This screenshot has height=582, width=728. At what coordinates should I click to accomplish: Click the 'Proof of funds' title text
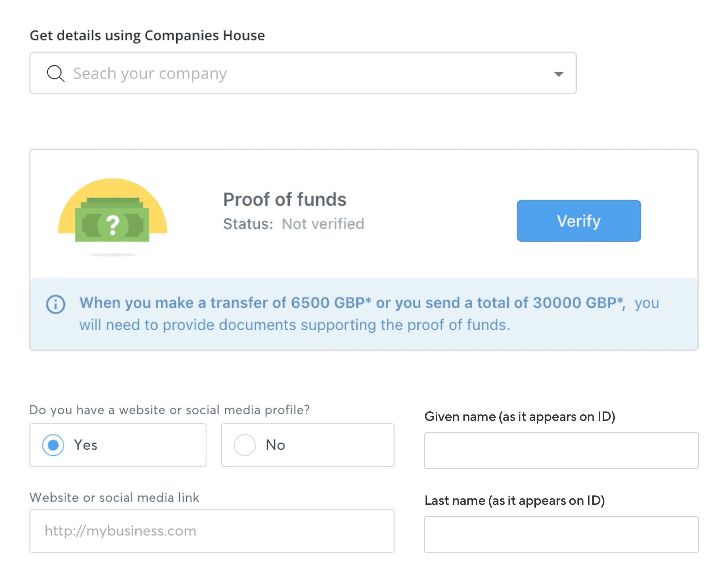tap(285, 199)
